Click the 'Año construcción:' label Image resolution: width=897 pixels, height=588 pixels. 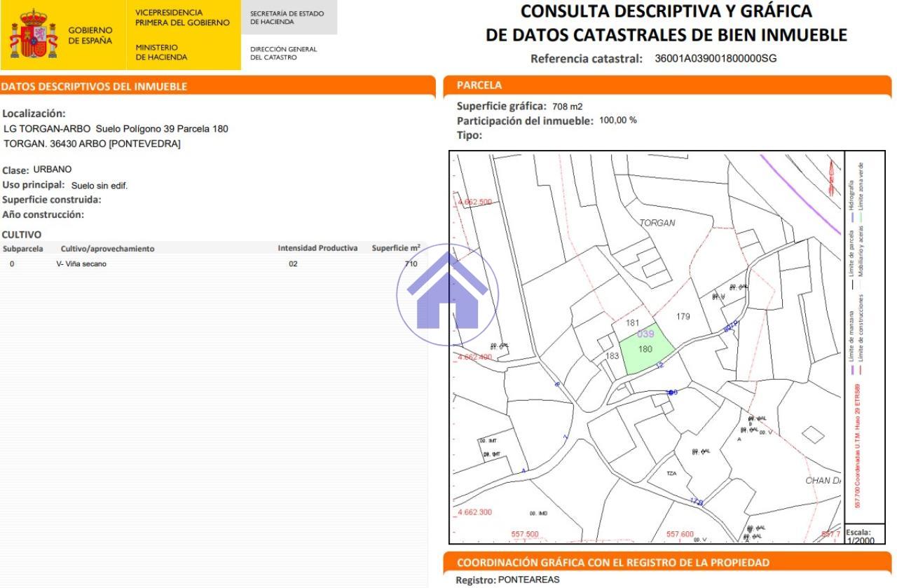(43, 214)
